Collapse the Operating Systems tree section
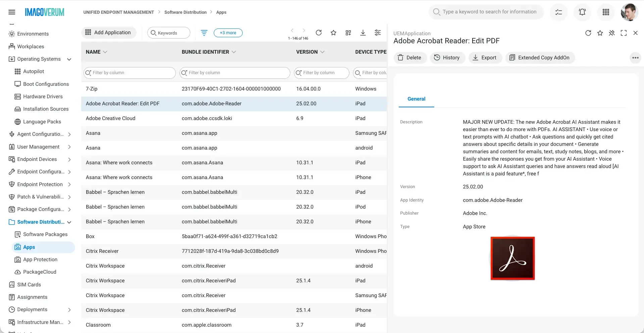Image resolution: width=644 pixels, height=333 pixels. (x=69, y=59)
